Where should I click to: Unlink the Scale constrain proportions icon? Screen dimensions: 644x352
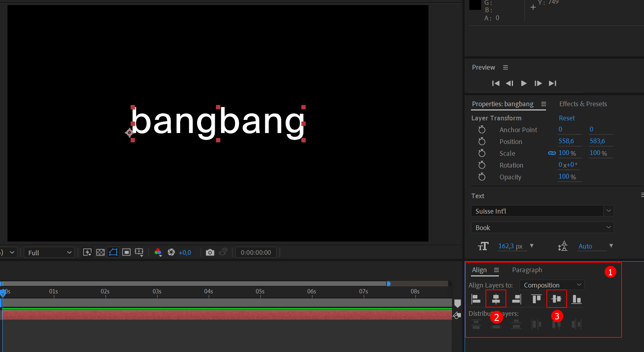(552, 153)
